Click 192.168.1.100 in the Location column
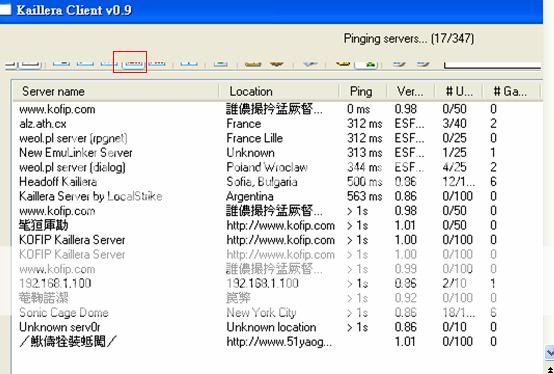The width and height of the screenshot is (554, 374). point(263,283)
